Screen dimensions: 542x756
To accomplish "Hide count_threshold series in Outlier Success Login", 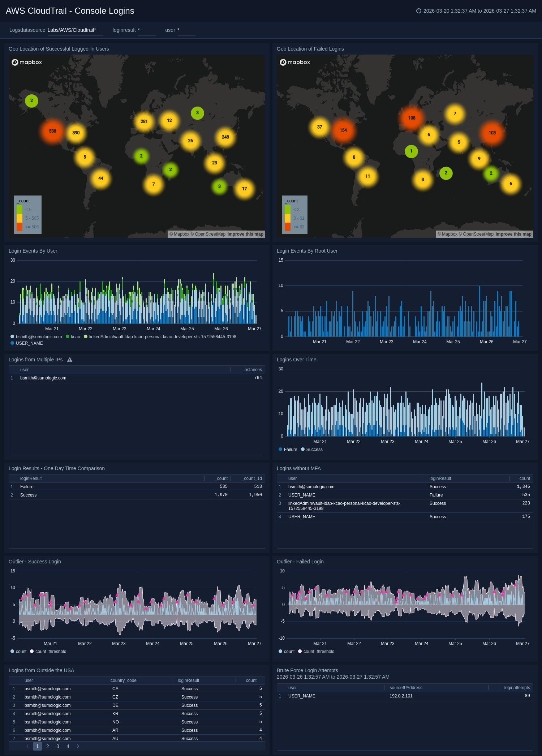I will [48, 652].
